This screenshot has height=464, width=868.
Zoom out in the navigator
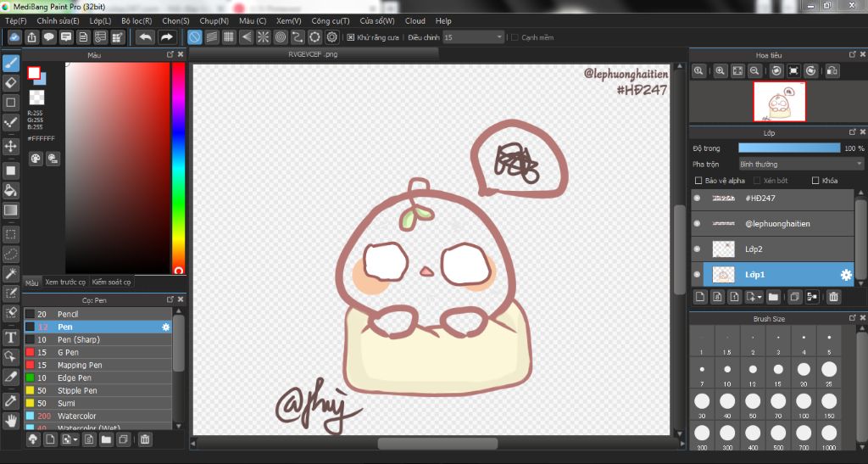click(x=754, y=71)
